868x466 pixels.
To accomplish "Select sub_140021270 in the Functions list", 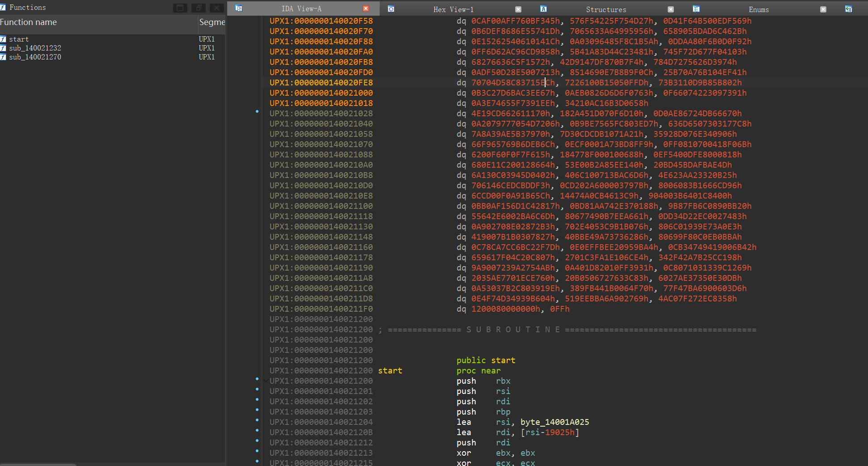I will coord(112,57).
